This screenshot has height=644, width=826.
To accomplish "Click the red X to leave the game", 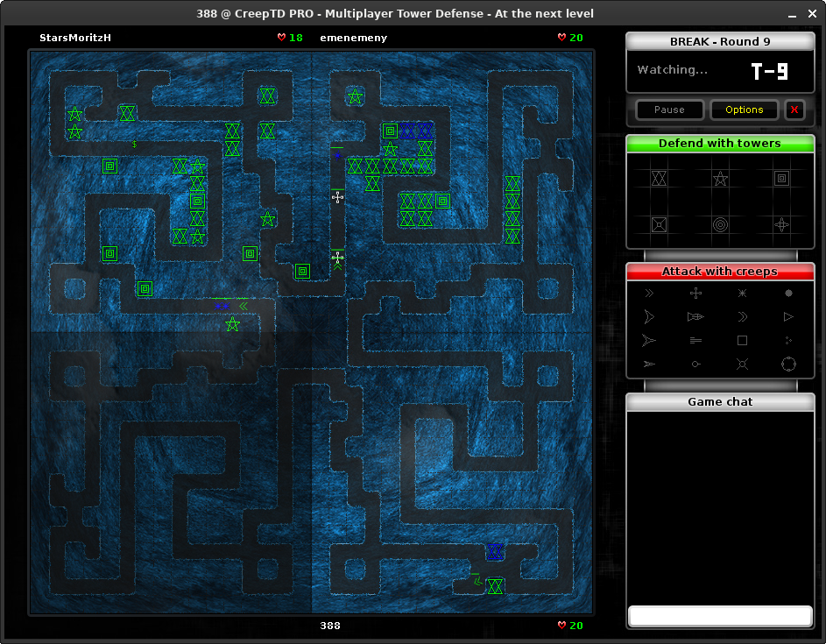I will point(794,110).
